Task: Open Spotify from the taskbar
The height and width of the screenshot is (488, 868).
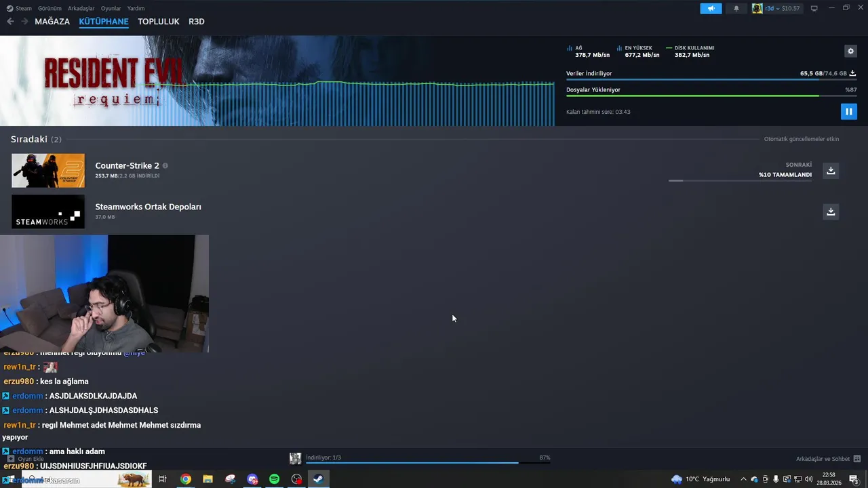Action: point(274,479)
